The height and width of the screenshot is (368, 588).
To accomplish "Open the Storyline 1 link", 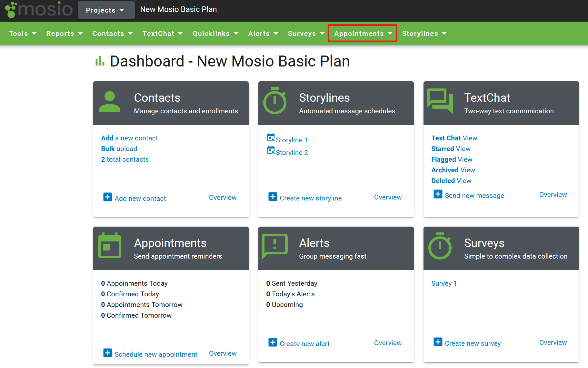I will coord(292,140).
